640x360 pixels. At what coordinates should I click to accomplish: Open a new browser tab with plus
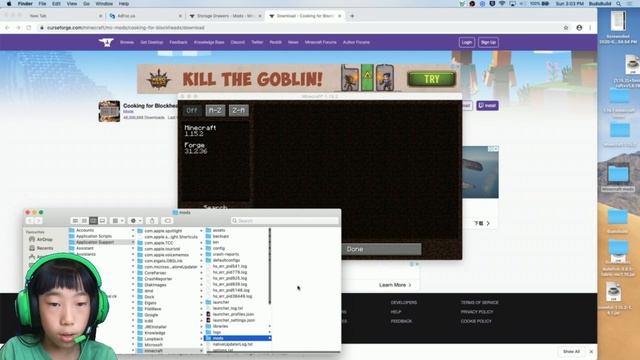pyautogui.click(x=352, y=16)
